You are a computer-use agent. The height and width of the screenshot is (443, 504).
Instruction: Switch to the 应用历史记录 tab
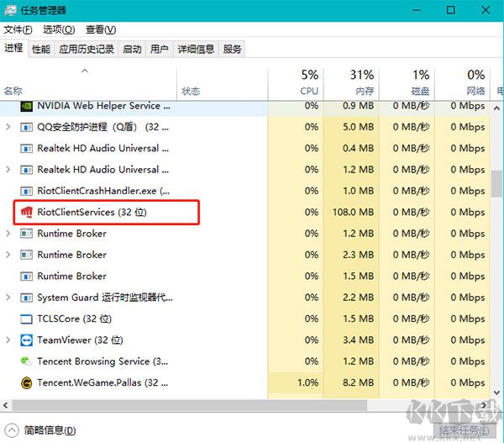(x=87, y=50)
